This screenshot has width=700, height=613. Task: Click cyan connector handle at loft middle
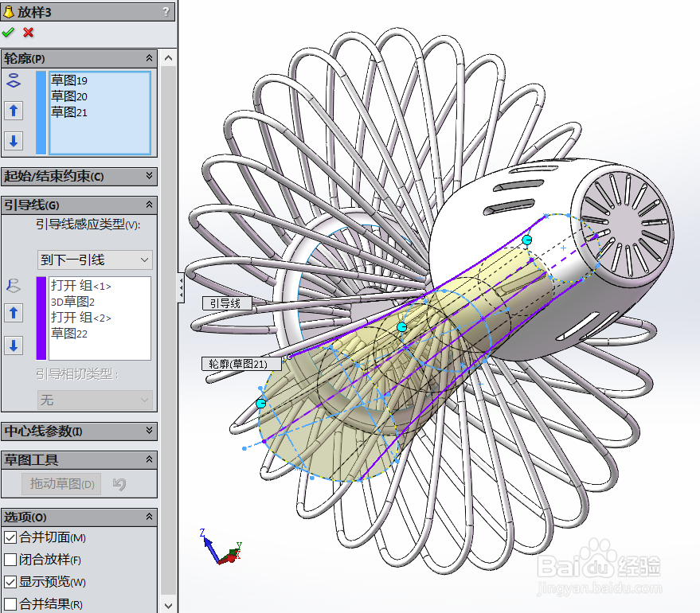pos(402,327)
